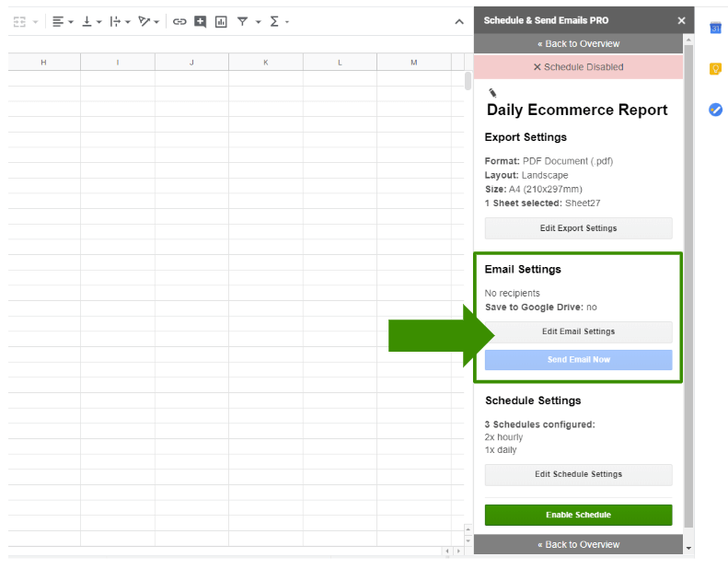Select column K header
Image resolution: width=728 pixels, height=569 pixels.
point(265,62)
